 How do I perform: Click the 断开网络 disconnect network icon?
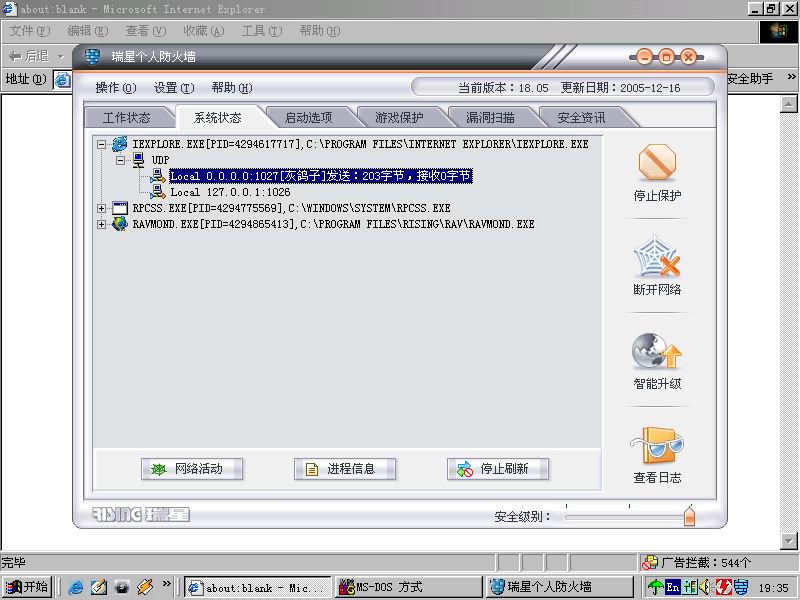pyautogui.click(x=657, y=256)
